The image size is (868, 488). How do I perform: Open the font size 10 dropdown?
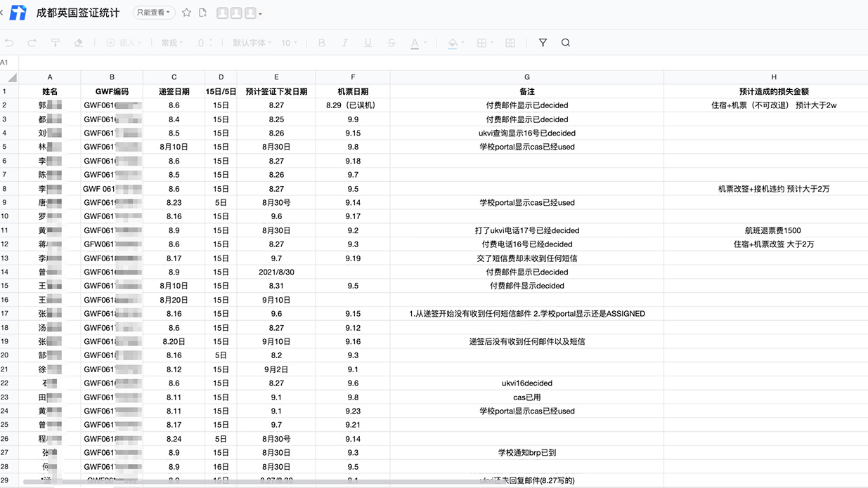coord(289,43)
